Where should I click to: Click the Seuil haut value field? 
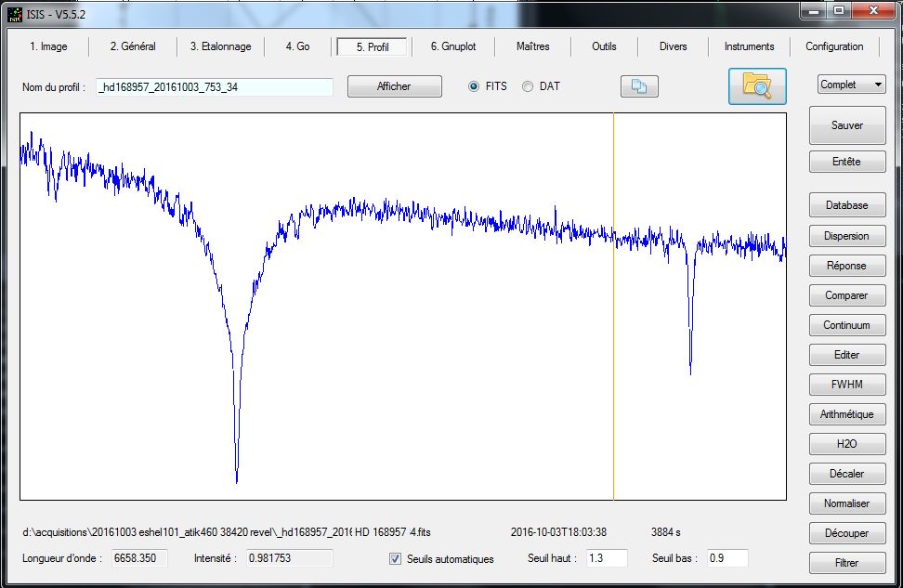click(x=606, y=558)
